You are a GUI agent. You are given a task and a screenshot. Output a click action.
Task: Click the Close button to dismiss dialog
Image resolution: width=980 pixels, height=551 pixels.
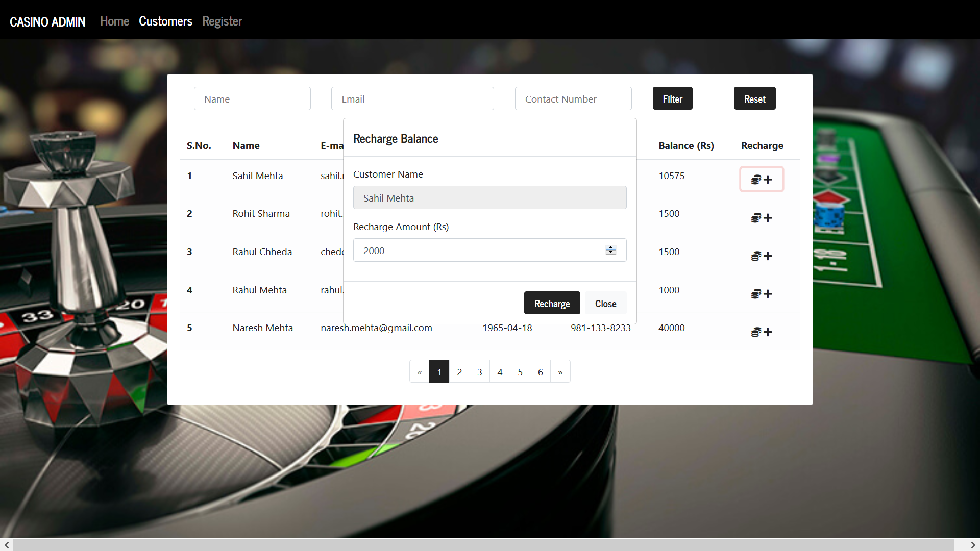605,303
